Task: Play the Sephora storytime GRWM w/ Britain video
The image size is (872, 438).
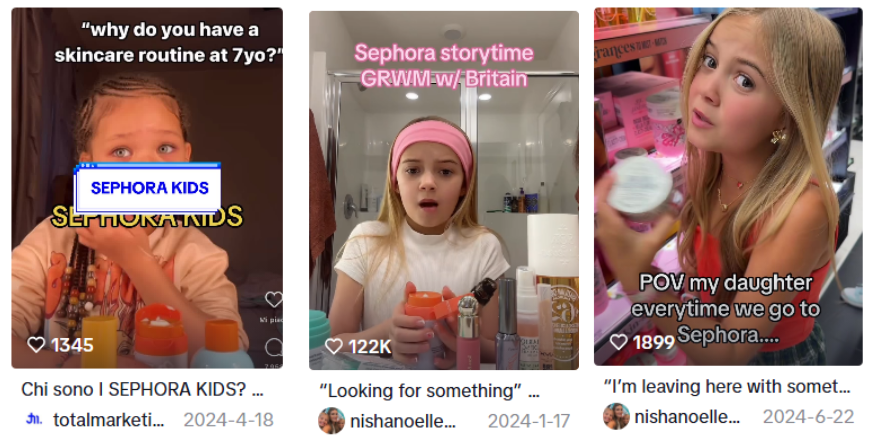Action: pos(444,190)
